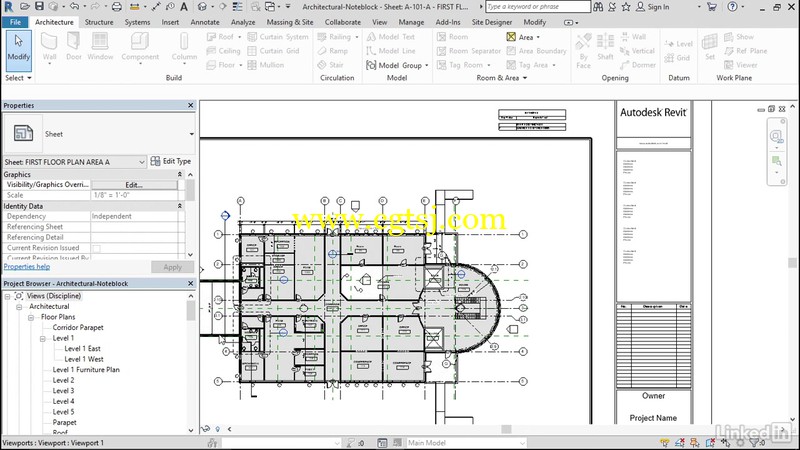Select the Model Text tool
Image resolution: width=800 pixels, height=450 pixels.
(391, 37)
